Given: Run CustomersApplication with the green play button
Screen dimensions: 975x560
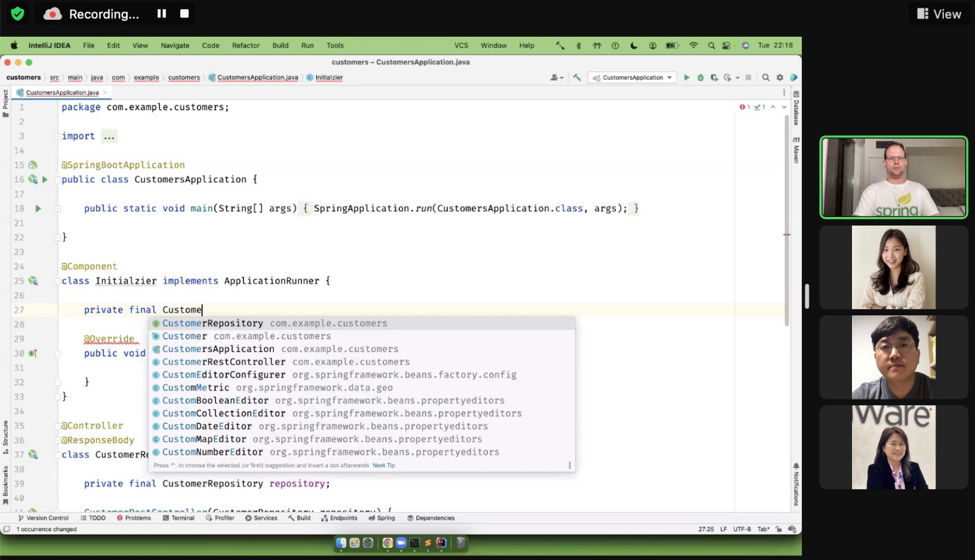Looking at the screenshot, I should click(686, 78).
